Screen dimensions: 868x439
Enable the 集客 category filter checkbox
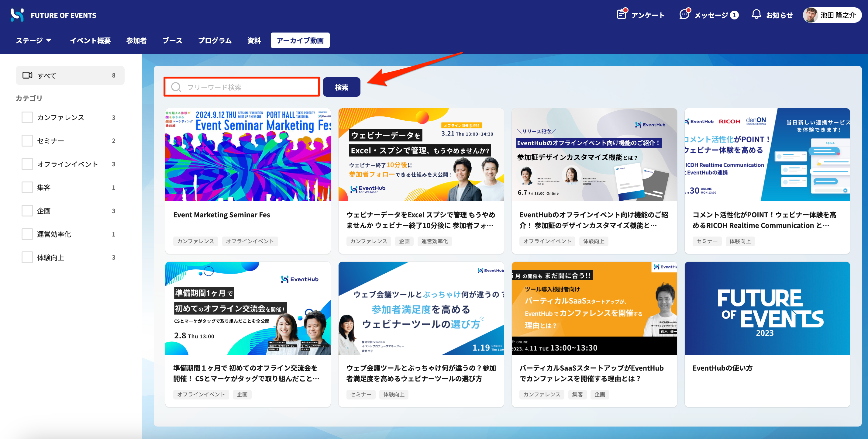(27, 188)
